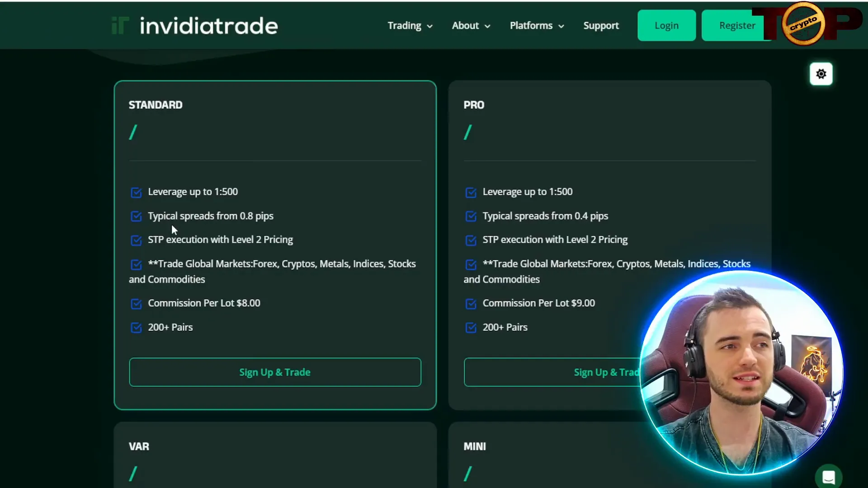
Task: Expand the Platforms menu chevron
Action: click(x=561, y=26)
